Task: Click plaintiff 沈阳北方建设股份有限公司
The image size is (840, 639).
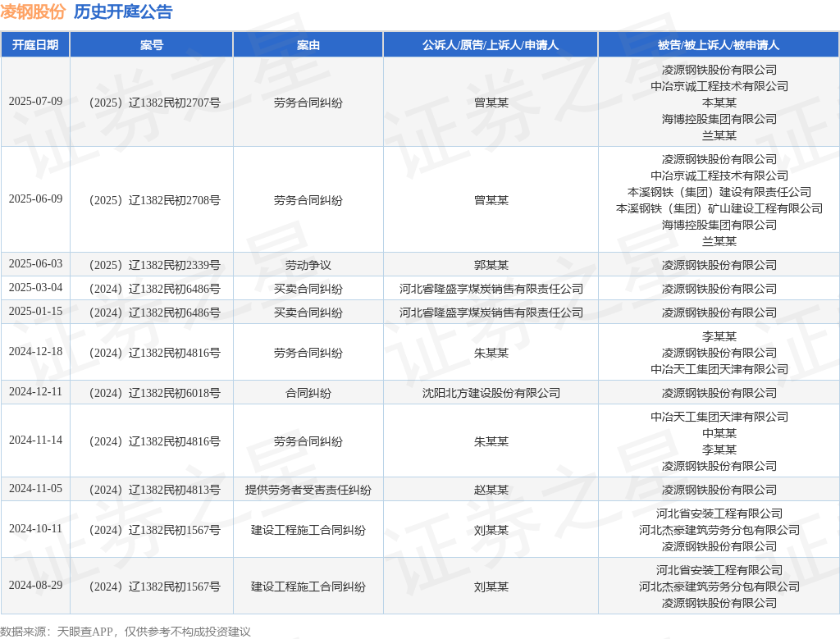Action: tap(491, 393)
